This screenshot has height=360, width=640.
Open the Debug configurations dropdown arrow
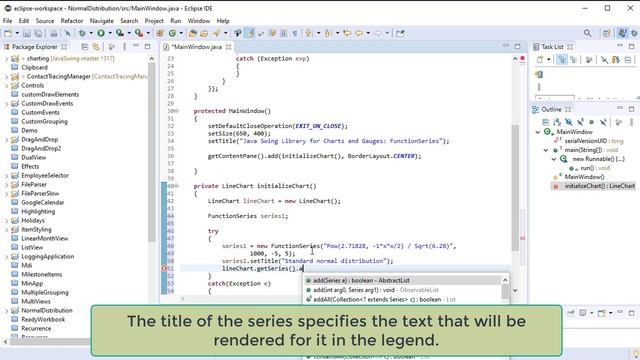91,33
